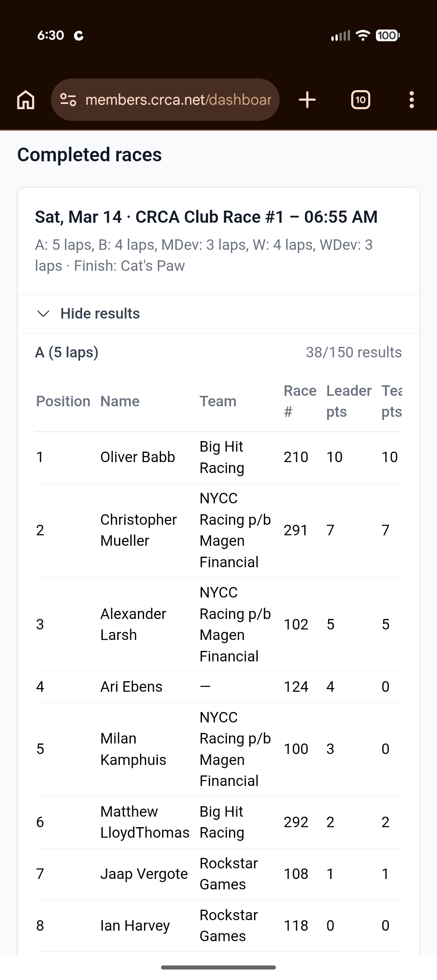Tap the browser home icon
The width and height of the screenshot is (437, 980).
pyautogui.click(x=26, y=100)
